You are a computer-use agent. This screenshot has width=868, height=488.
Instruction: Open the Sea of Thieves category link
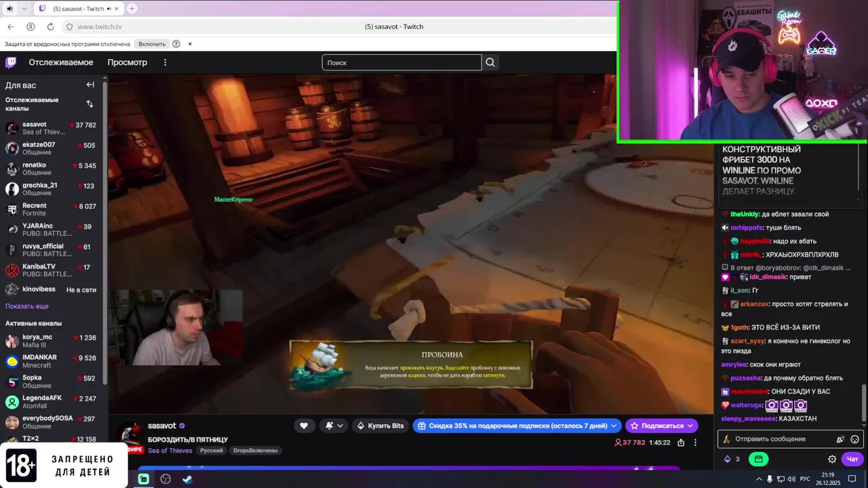coord(170,451)
